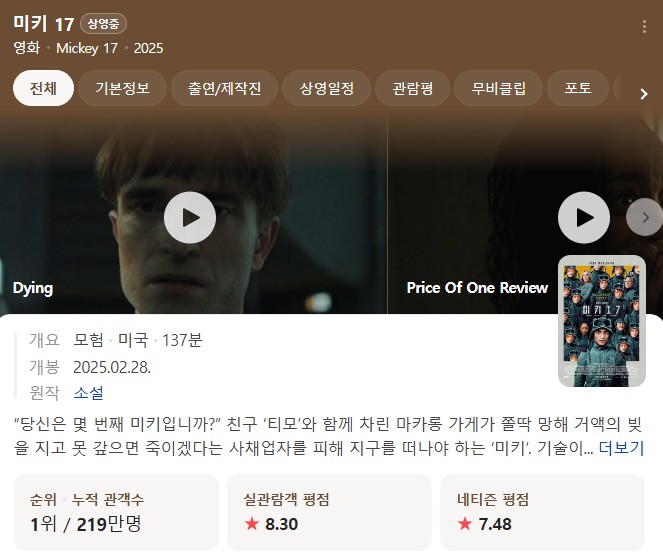Go to the 관람평 tab
The image size is (663, 552).
pyautogui.click(x=412, y=88)
